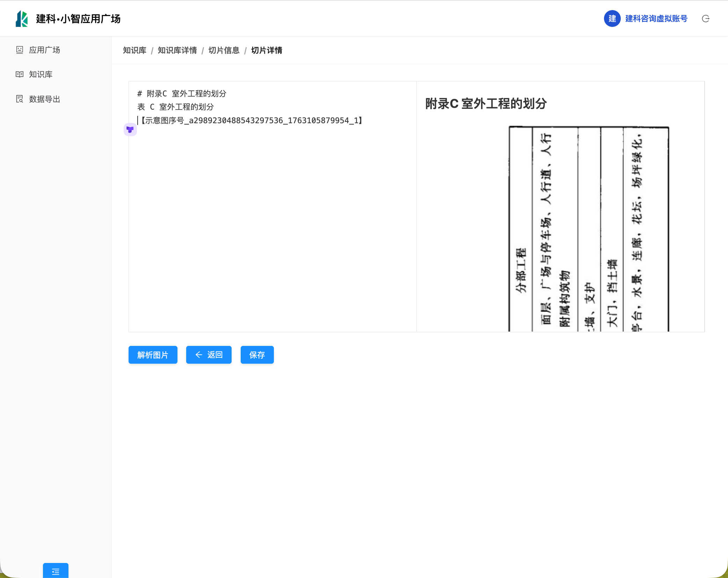Click the 应用广场 sidebar icon
Screen dimensions: 728x578
tap(20, 50)
